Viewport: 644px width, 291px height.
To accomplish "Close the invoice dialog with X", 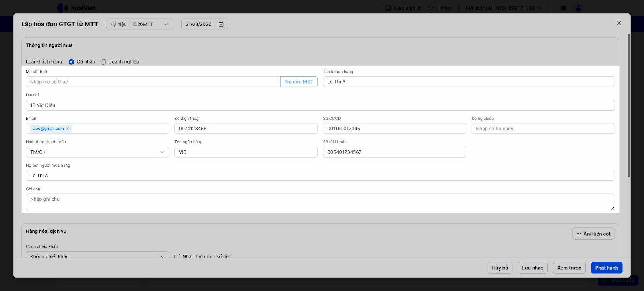I will [619, 23].
